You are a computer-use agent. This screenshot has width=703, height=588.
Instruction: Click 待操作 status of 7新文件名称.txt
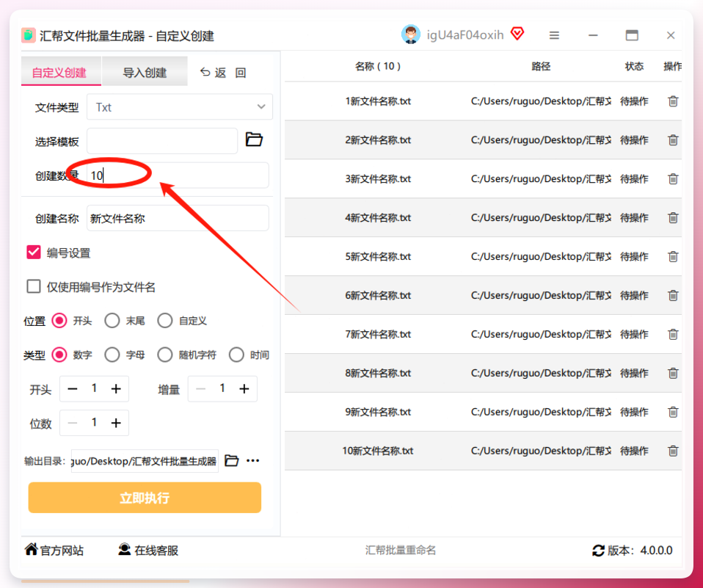[634, 335]
